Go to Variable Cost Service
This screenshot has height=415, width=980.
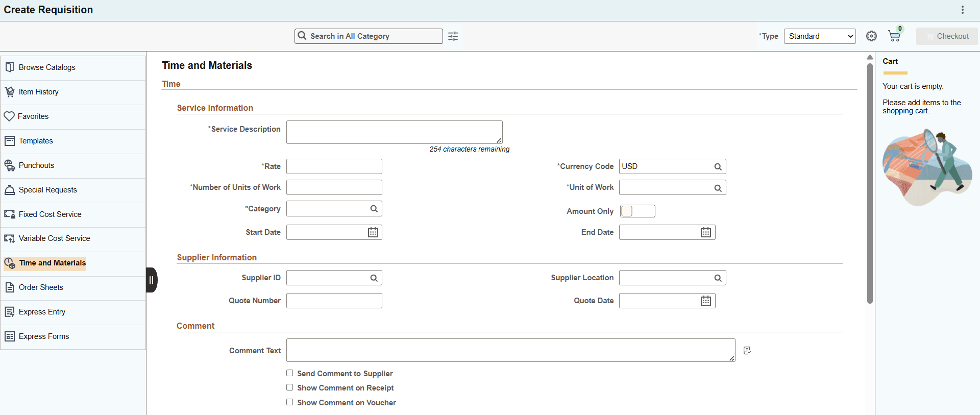point(73,238)
